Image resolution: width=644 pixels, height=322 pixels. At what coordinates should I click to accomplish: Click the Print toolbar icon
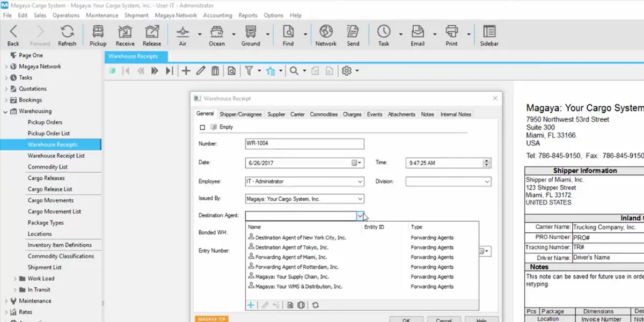[452, 31]
